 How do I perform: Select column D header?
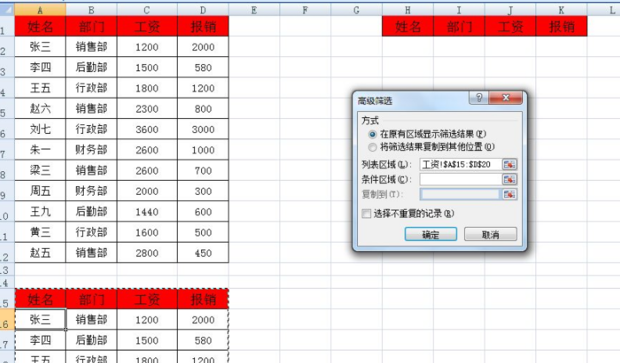(x=203, y=10)
